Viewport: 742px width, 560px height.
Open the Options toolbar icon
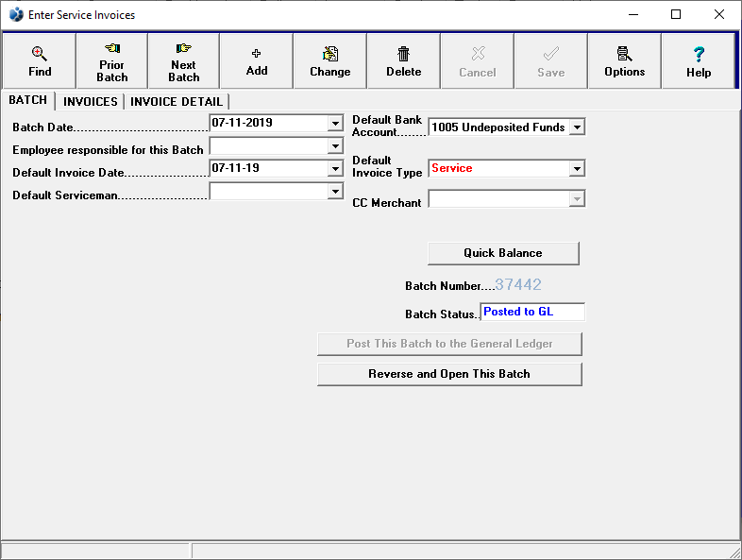coord(624,54)
